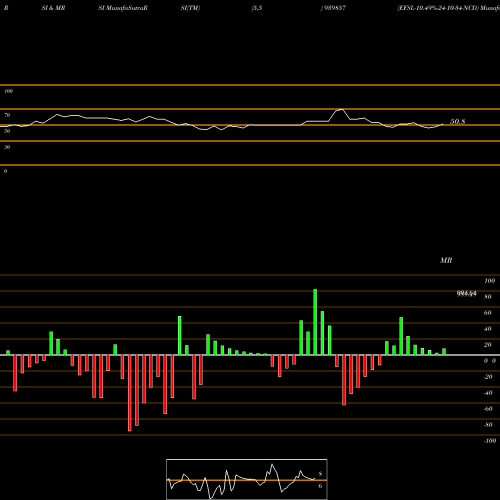Click the 40 label on the MR axis
500x500 pixels.
[x=488, y=329]
